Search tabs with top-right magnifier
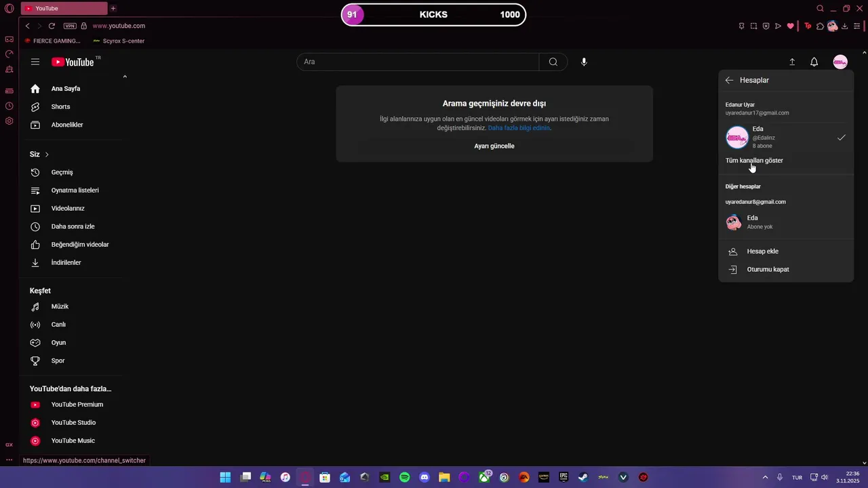Image resolution: width=868 pixels, height=488 pixels. (x=820, y=9)
